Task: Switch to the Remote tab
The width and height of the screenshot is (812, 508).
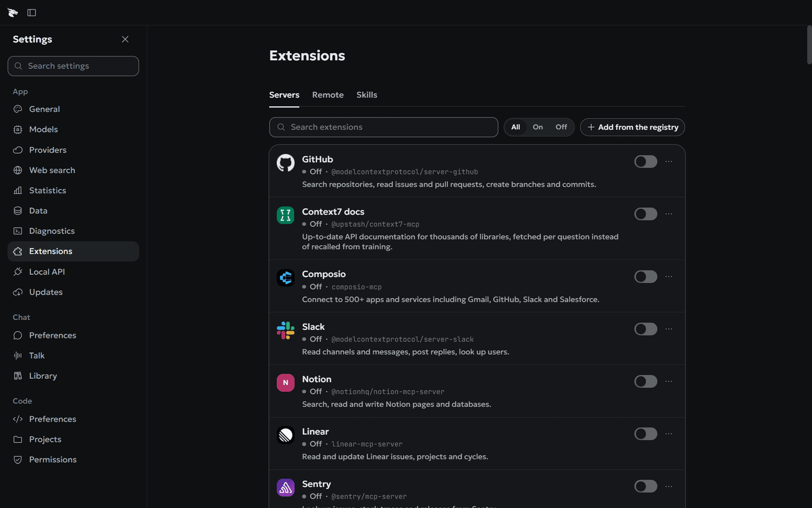Action: point(328,95)
